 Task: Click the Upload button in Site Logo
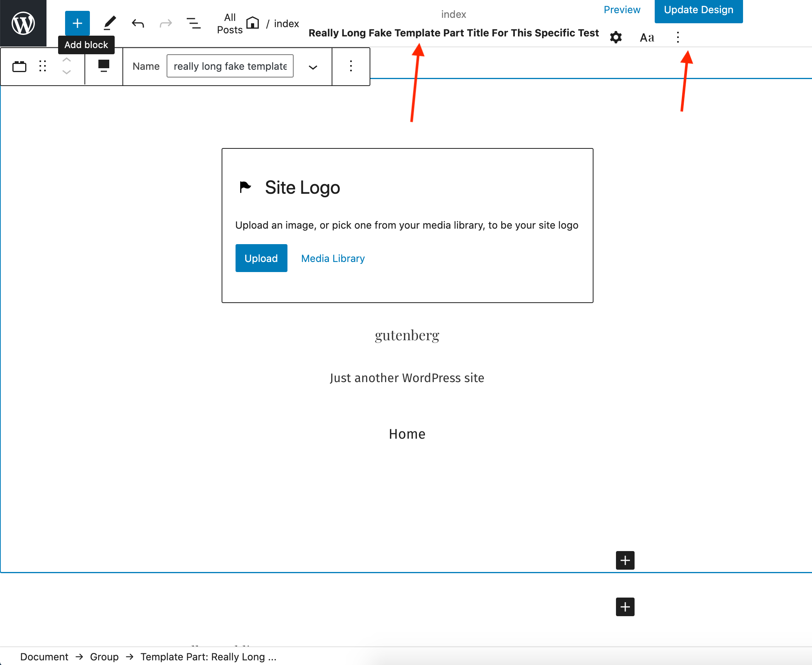pyautogui.click(x=261, y=258)
